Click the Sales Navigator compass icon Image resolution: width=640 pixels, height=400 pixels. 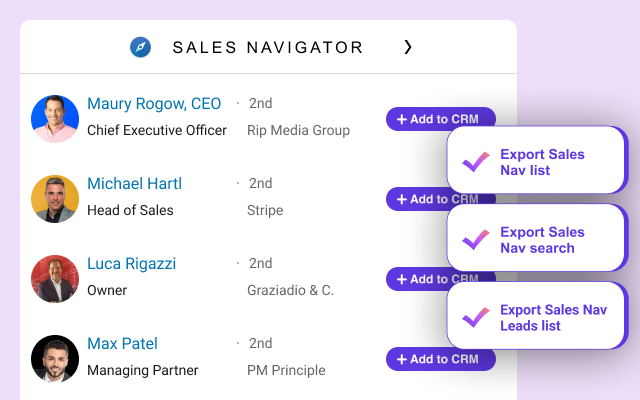(141, 47)
